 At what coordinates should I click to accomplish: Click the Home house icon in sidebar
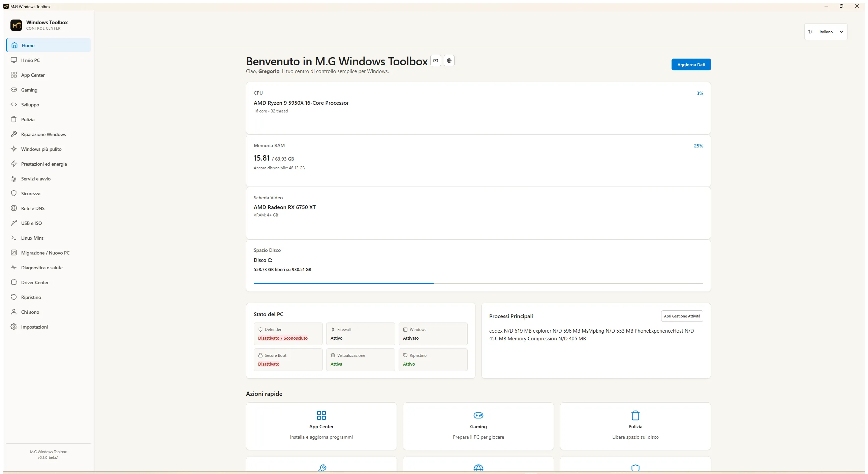click(x=14, y=45)
